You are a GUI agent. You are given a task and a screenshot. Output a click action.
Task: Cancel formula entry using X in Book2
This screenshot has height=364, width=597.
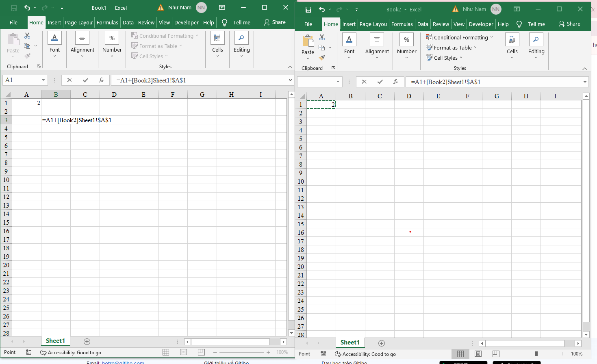364,82
